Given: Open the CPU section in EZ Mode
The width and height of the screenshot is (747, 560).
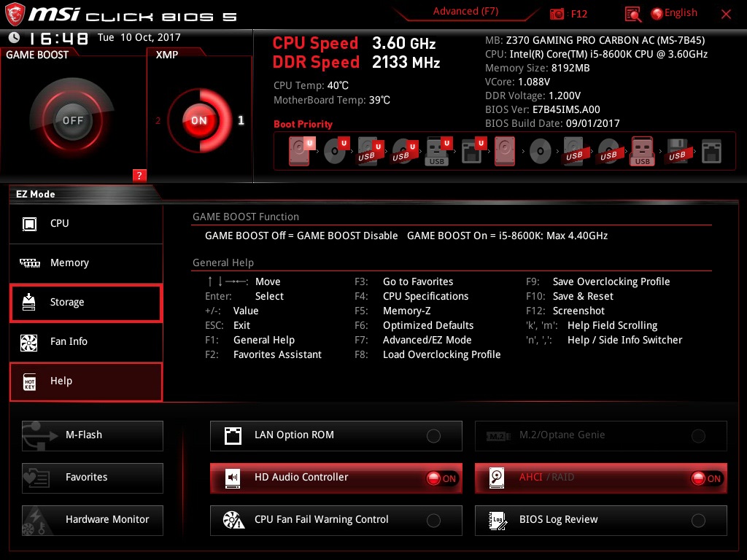Looking at the screenshot, I should click(86, 224).
